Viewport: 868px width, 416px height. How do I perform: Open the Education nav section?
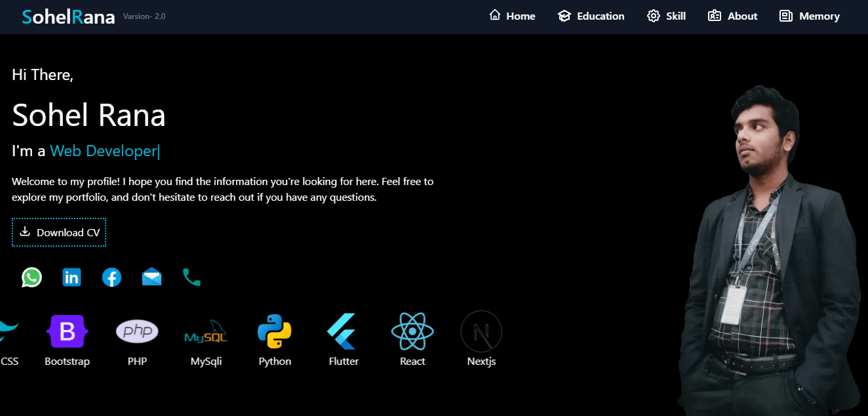[x=591, y=16]
